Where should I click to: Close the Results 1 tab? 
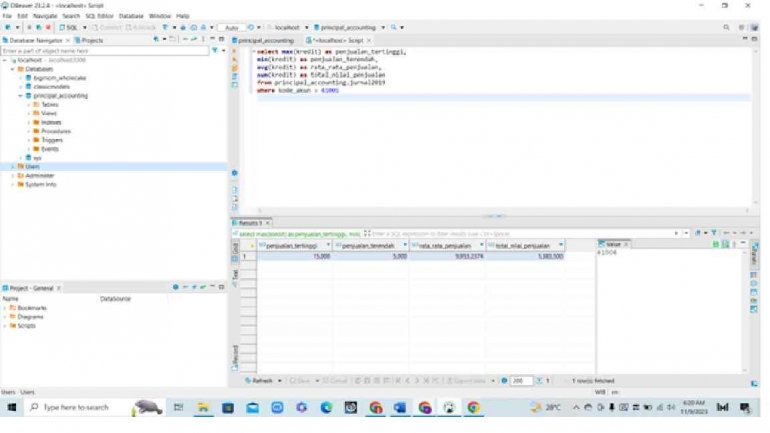pyautogui.click(x=268, y=223)
